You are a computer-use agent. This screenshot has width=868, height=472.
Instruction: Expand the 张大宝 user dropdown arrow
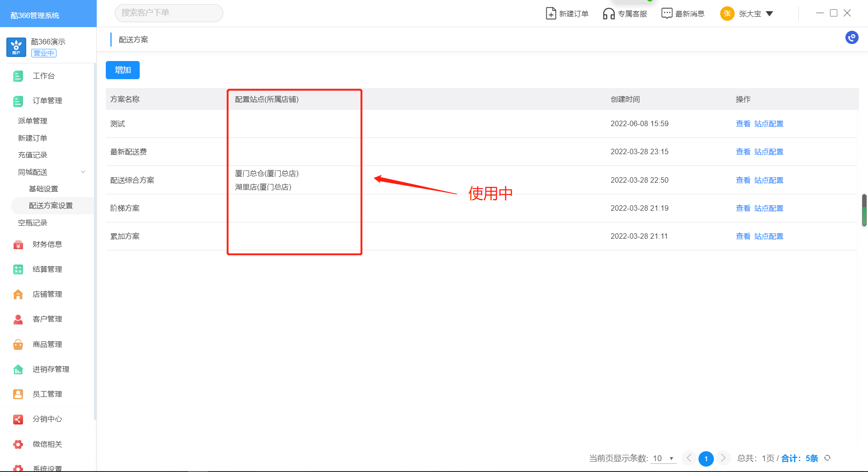click(x=769, y=14)
